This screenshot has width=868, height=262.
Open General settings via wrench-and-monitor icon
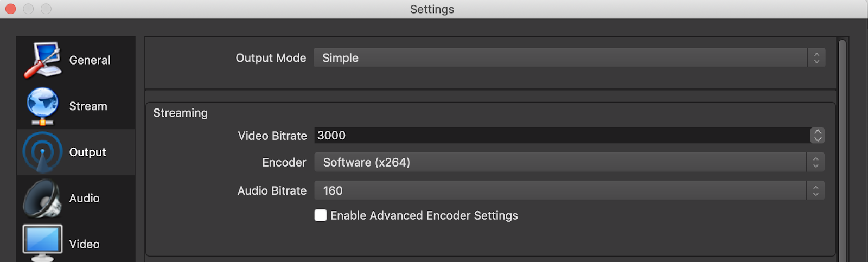(42, 60)
